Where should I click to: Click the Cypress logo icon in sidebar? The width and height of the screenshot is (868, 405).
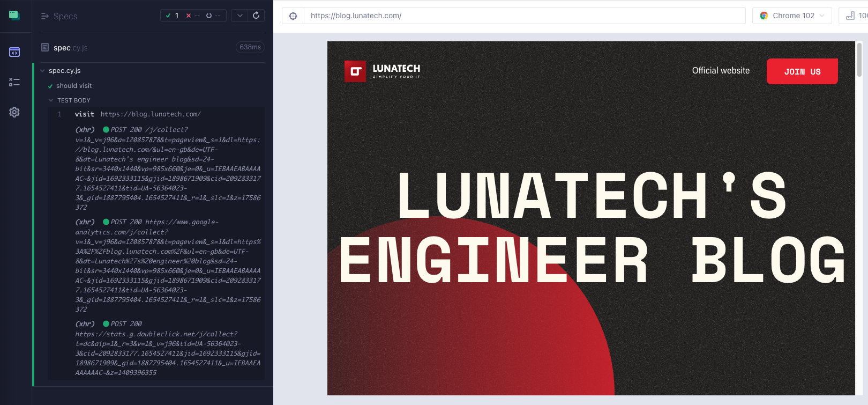14,16
